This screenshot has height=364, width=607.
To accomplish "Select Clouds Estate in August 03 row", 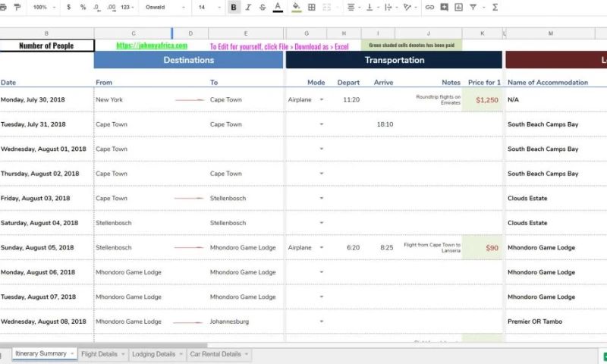I will click(551, 199).
